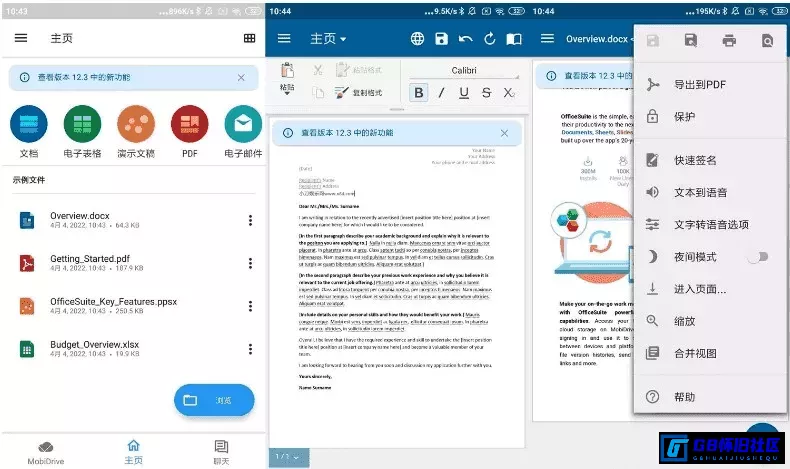Viewport: 790px width, 469px height.
Task: Toggle bold formatting
Action: 419,93
